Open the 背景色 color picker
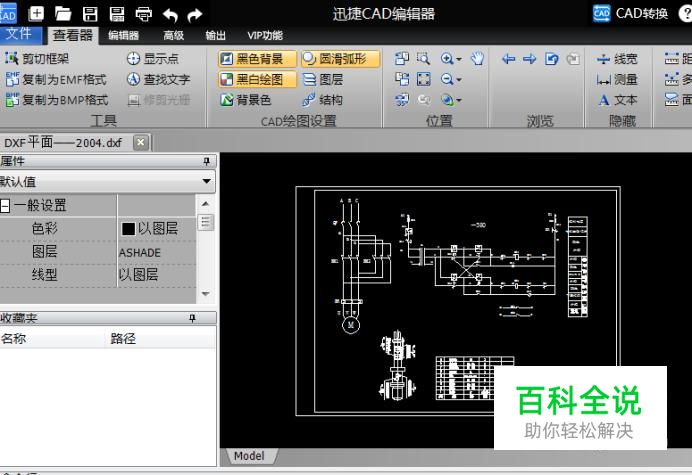The height and width of the screenshot is (475, 692). [245, 100]
